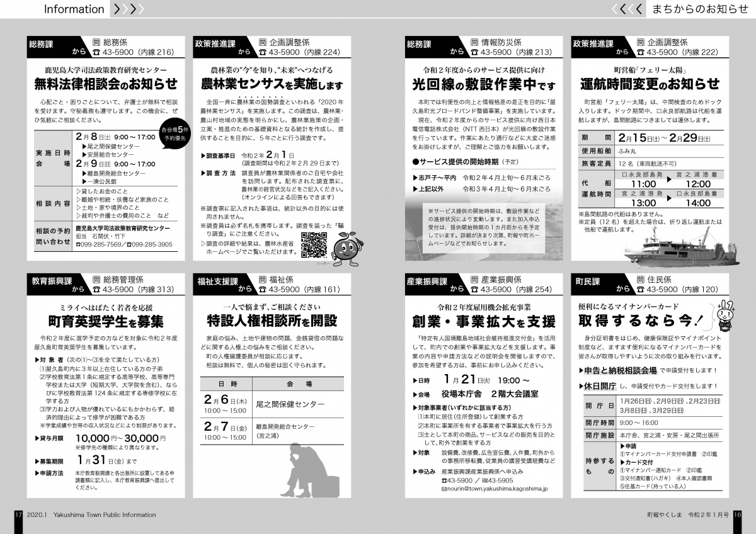This screenshot has height=534, width=756.
Task: Click the 問 icon before 住民係
Action: [x=641, y=279]
